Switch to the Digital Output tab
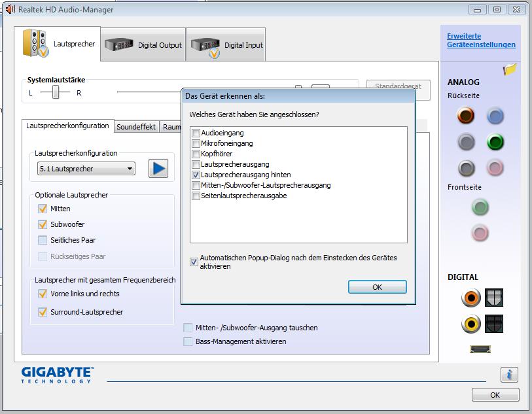This screenshot has height=414, width=532. coord(143,44)
